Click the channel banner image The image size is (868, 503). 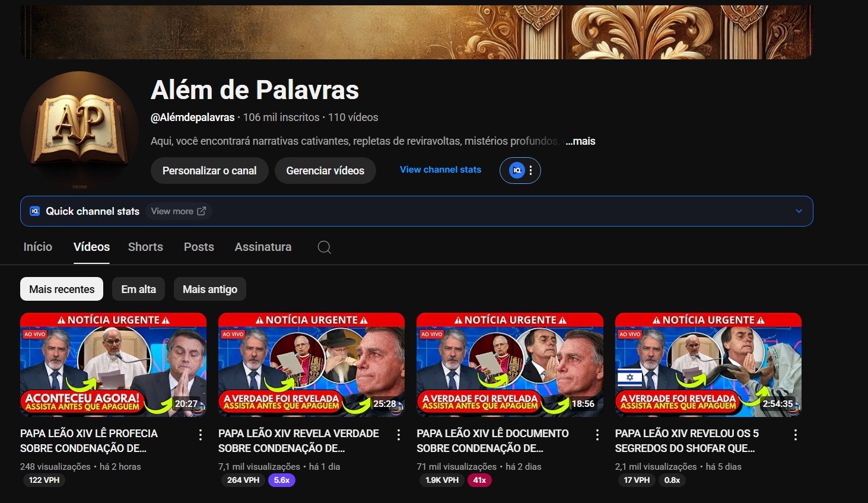(x=416, y=32)
